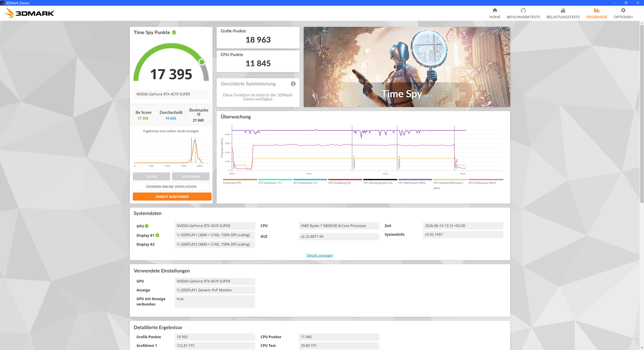This screenshot has width=644, height=350.
Task: Click the Erneut ausführen button
Action: tap(172, 197)
